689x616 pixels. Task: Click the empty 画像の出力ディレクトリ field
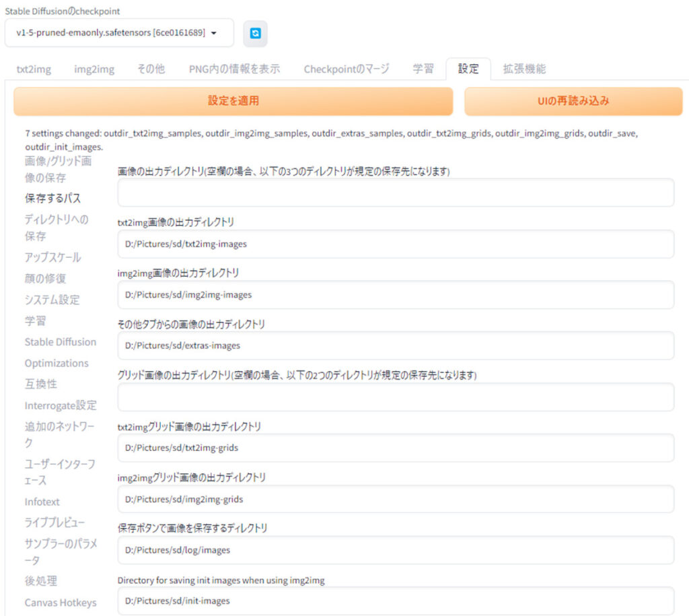396,193
